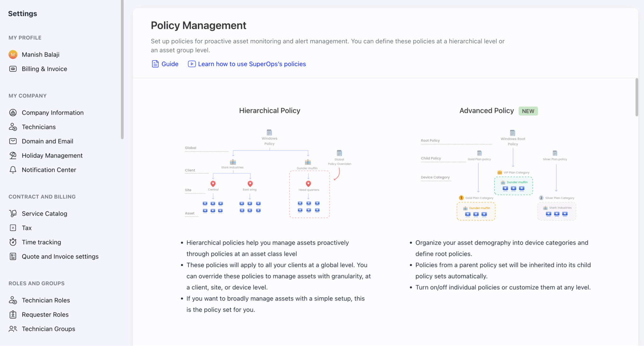Viewport: 644px width, 346px height.
Task: Navigate to Technician Groups
Action: point(48,329)
